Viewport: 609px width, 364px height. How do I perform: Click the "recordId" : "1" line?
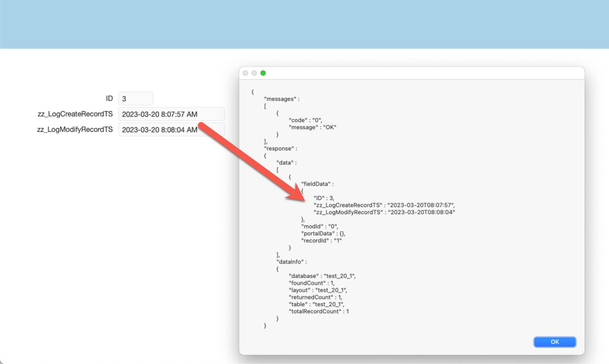(321, 241)
